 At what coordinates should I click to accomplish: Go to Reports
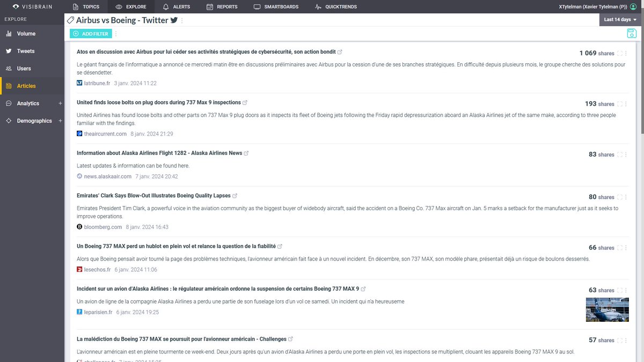[x=222, y=7]
